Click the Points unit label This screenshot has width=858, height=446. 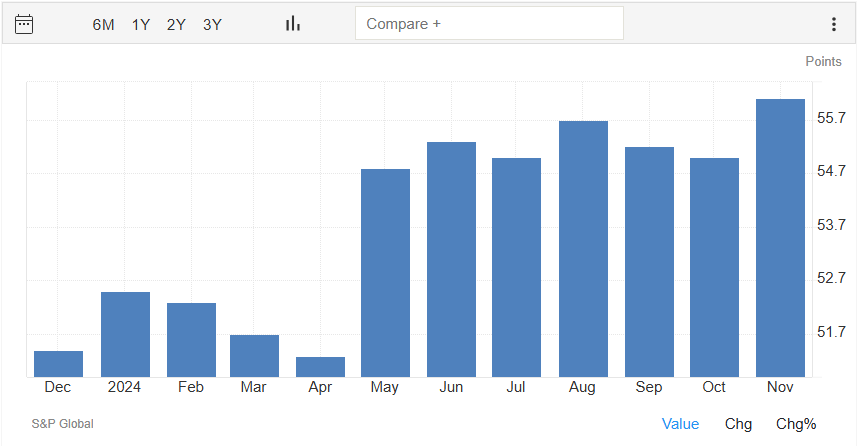point(823,61)
